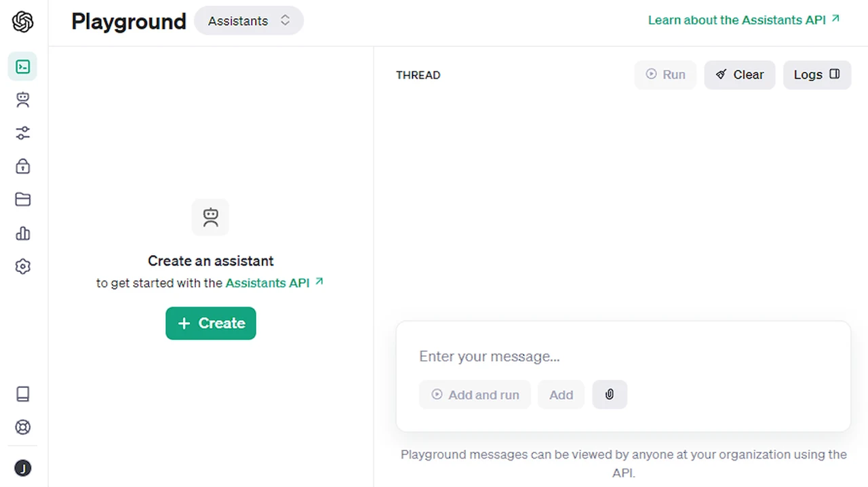Click the OpenAI logo icon

(x=22, y=22)
